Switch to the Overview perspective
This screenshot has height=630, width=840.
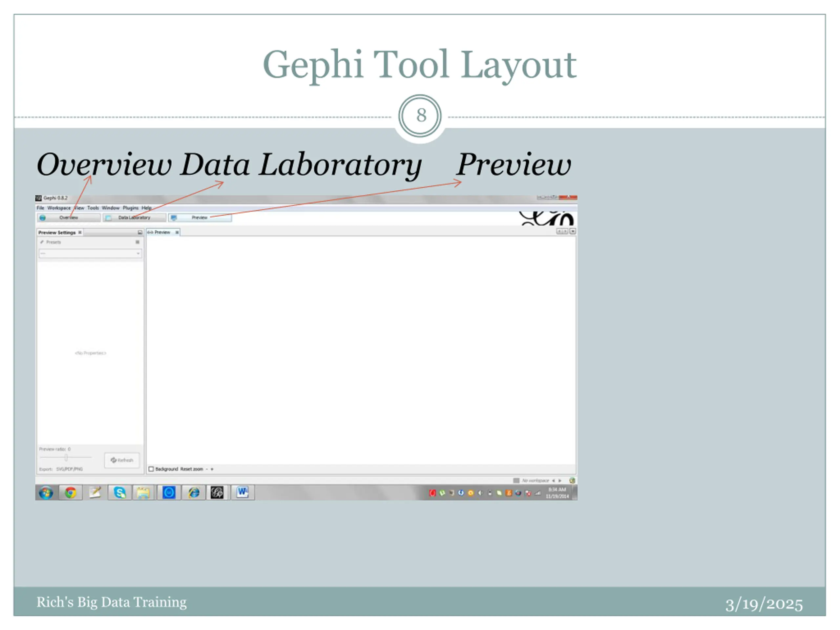point(69,218)
